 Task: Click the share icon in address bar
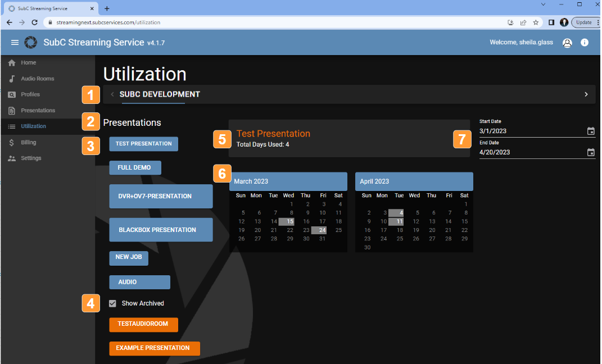[x=523, y=22]
